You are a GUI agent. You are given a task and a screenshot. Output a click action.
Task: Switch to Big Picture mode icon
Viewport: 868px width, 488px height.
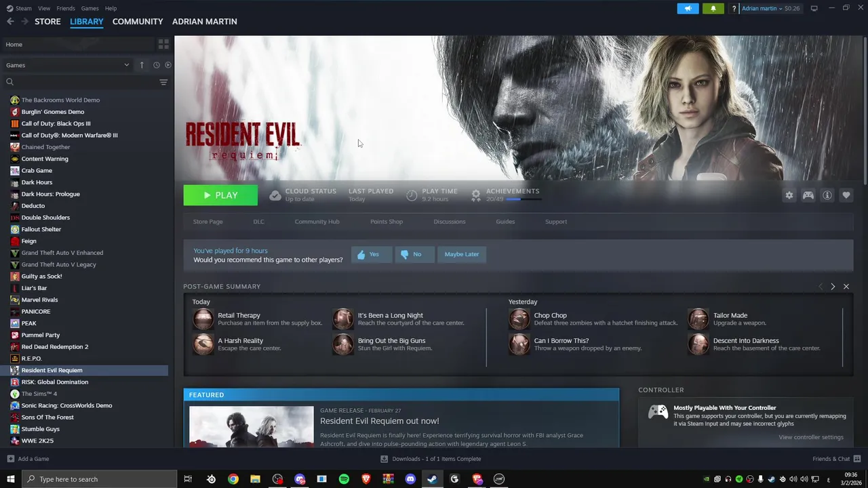tap(814, 8)
